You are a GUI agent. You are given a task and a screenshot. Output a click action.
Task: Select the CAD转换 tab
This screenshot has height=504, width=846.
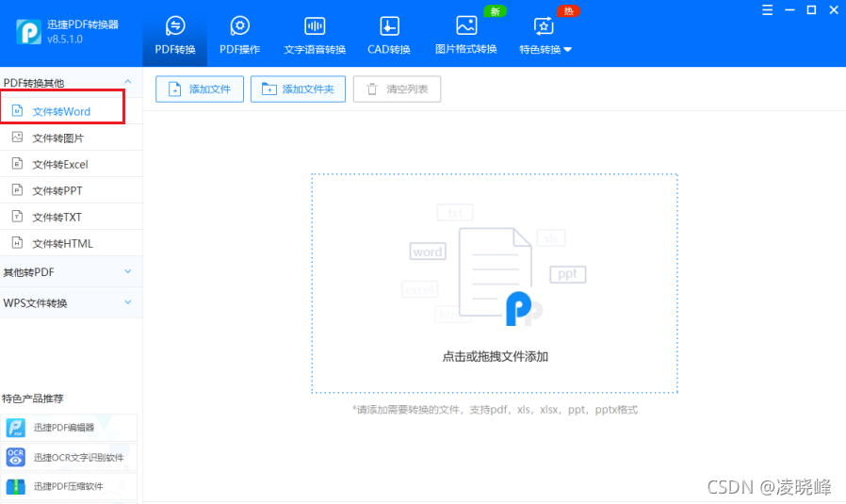point(389,35)
